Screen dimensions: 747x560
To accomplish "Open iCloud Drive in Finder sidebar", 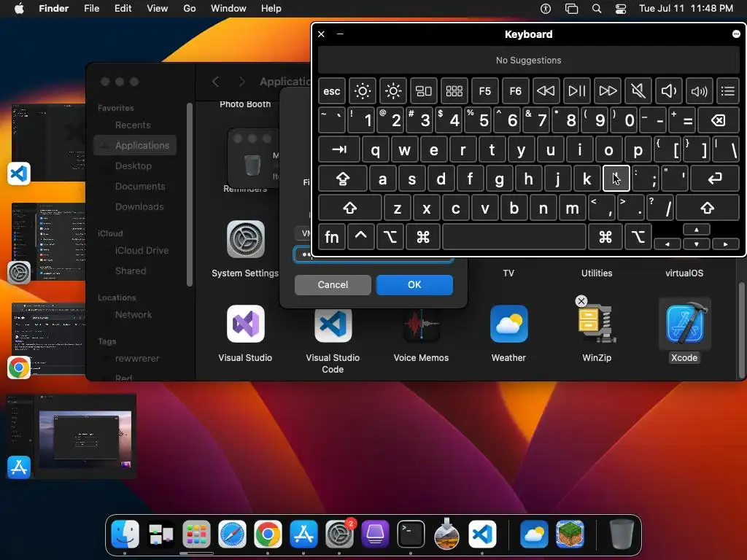I will [142, 251].
